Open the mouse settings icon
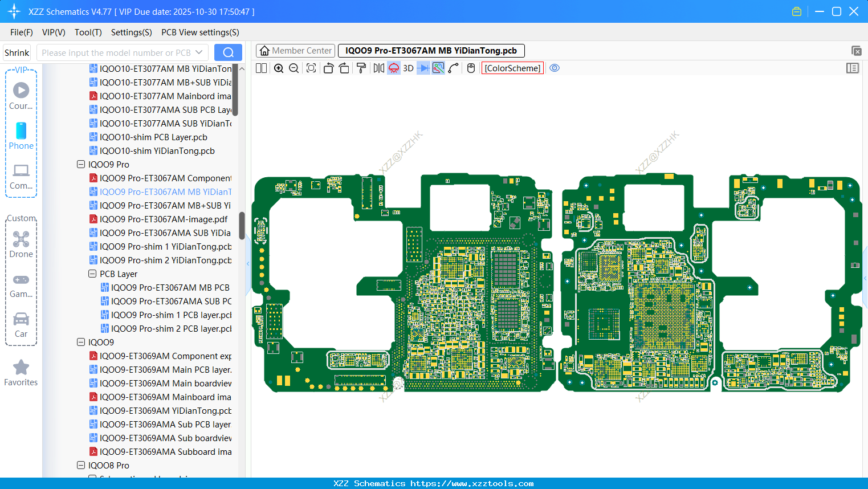 coord(471,68)
